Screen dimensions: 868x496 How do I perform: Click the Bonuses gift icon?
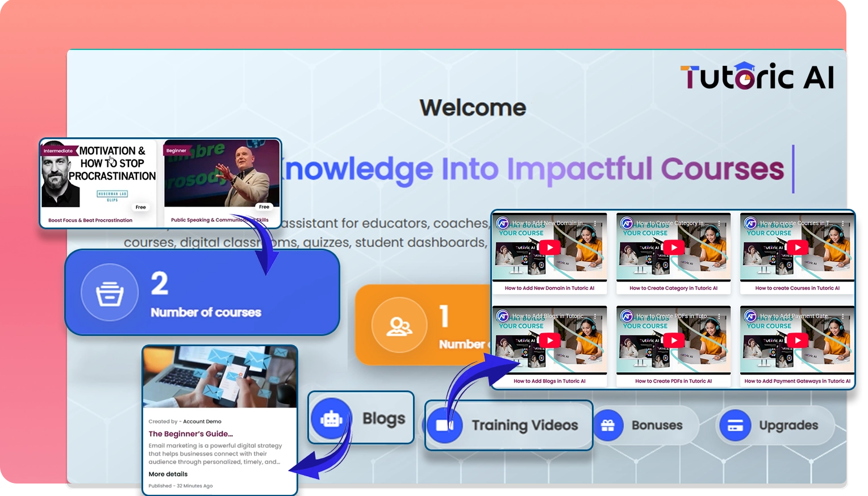[608, 425]
